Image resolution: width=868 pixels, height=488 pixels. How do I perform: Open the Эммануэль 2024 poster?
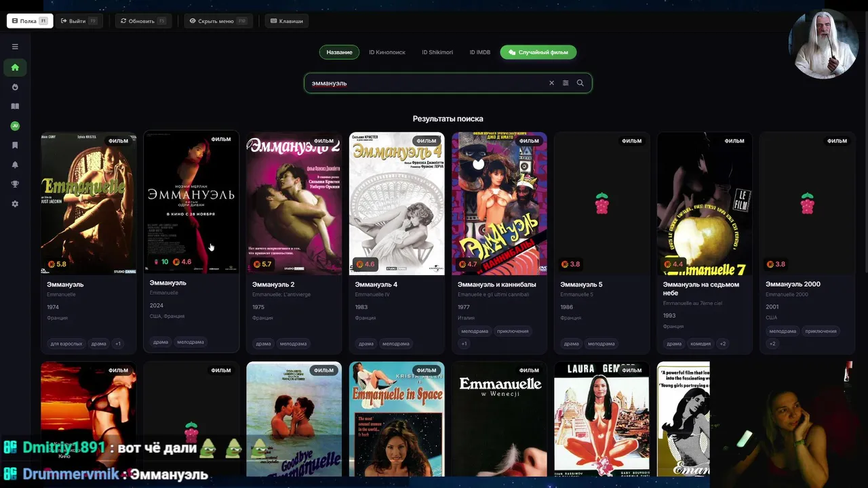(191, 202)
